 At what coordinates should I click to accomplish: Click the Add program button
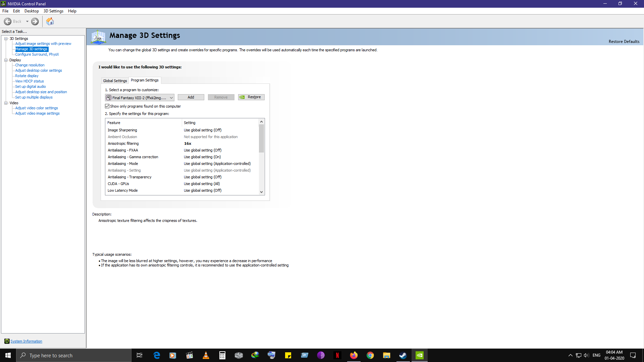click(x=191, y=97)
